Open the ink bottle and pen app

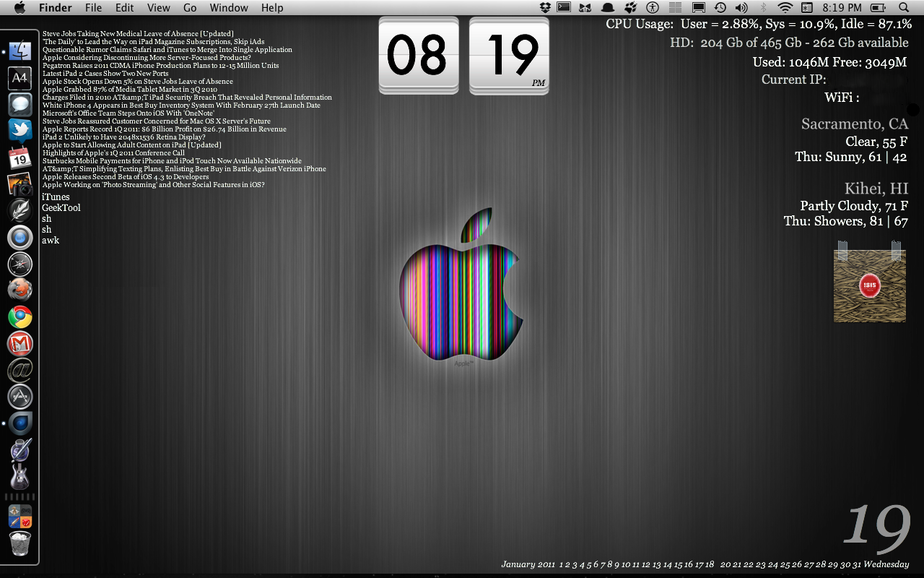[20, 449]
